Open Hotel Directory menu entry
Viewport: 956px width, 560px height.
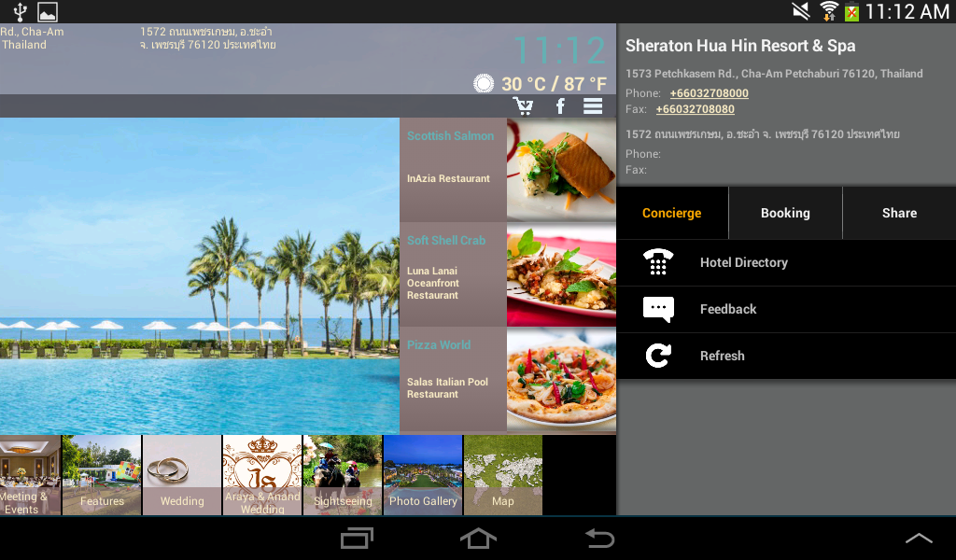786,262
